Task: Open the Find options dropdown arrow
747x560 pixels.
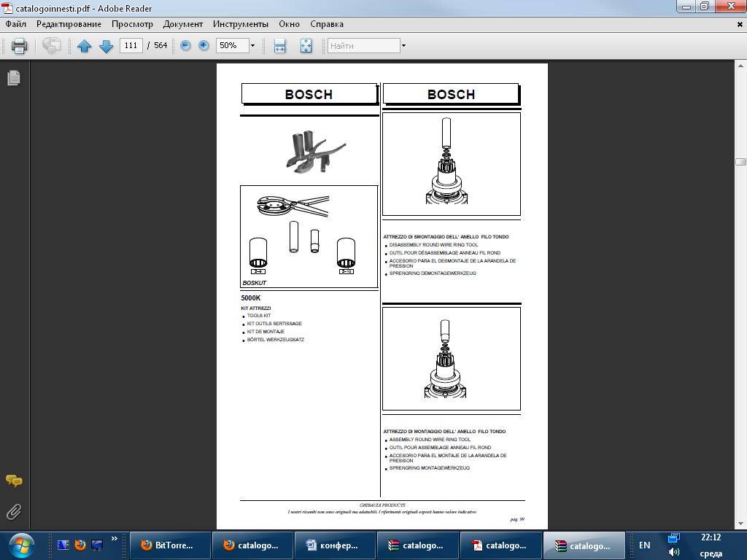Action: point(403,46)
